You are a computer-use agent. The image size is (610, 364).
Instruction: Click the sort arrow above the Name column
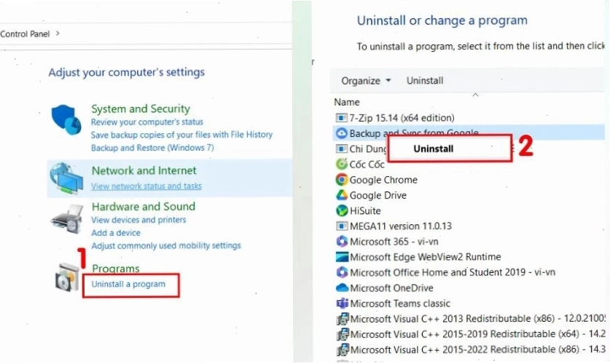point(475,95)
